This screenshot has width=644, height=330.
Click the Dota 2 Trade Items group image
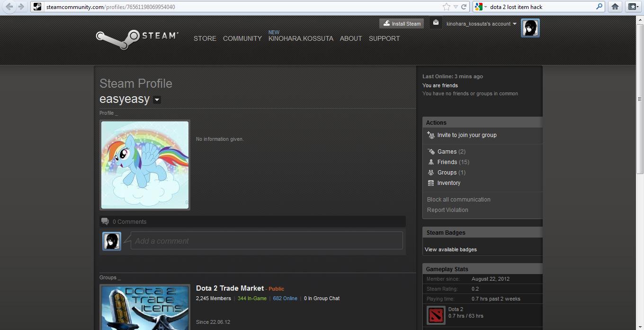coord(145,308)
